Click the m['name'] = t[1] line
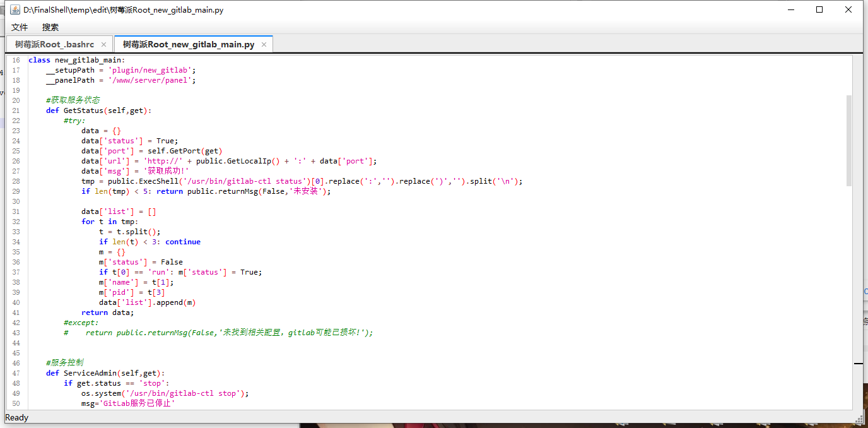Image resolution: width=868 pixels, height=428 pixels. click(136, 282)
